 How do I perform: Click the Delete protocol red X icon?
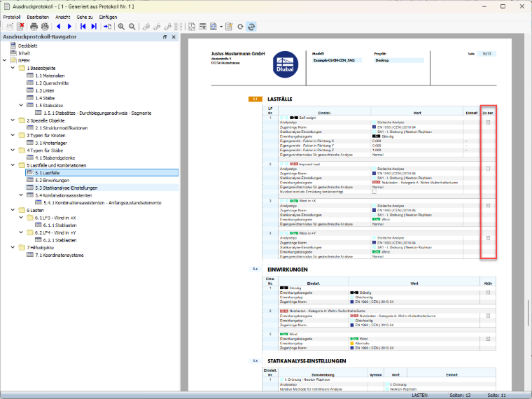(21, 27)
